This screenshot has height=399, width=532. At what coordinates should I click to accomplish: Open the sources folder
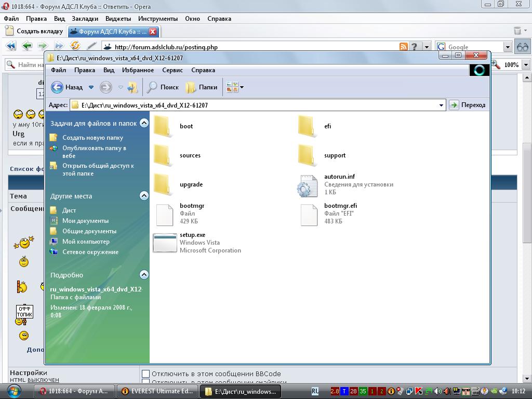pyautogui.click(x=163, y=155)
